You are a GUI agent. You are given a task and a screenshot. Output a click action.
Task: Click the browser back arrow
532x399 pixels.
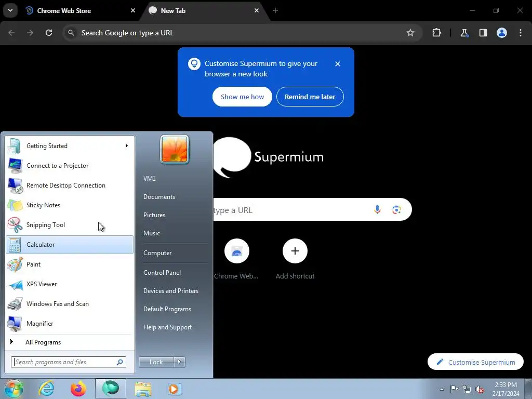[11, 33]
